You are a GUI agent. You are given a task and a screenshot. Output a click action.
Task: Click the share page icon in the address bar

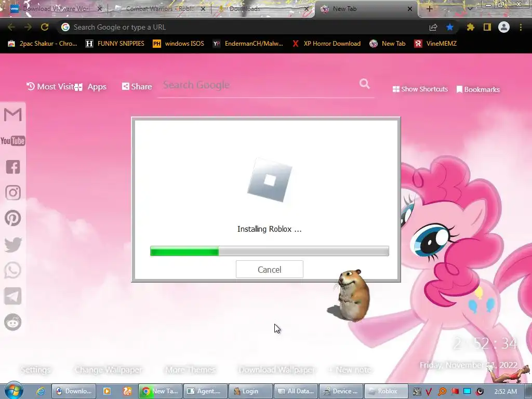pyautogui.click(x=433, y=27)
